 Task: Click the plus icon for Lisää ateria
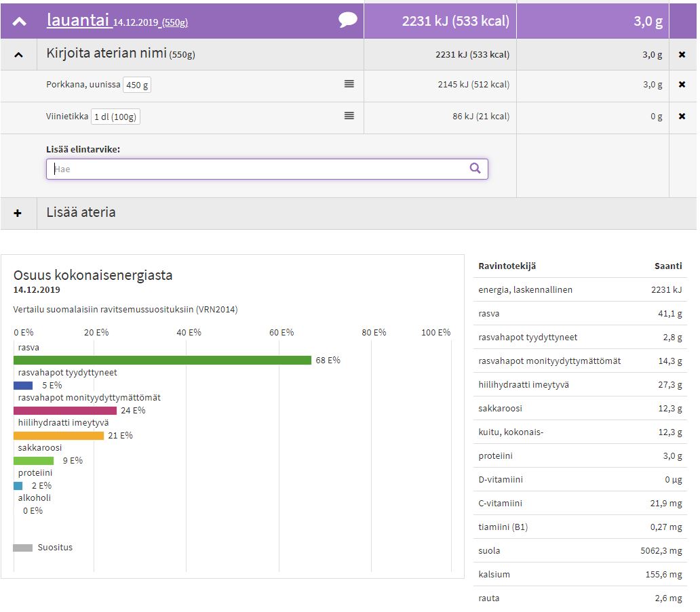tap(18, 213)
